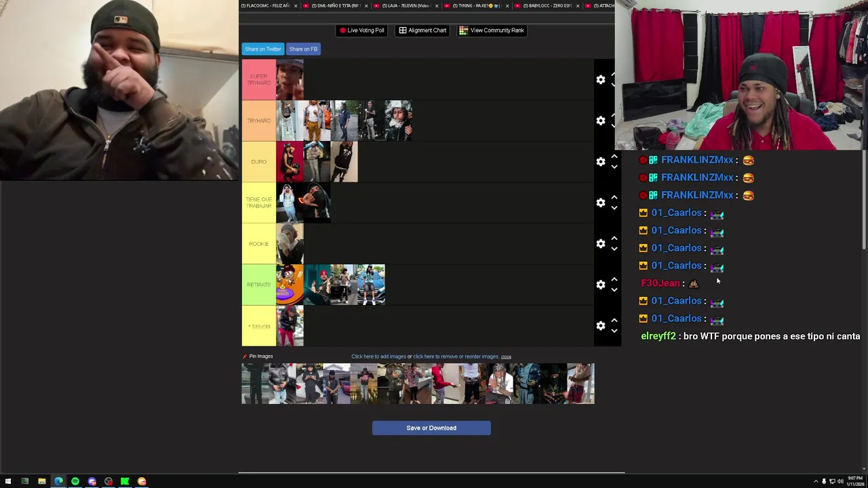Click the + basura tier label
Viewport: 868px width, 488px height.
coord(259,326)
